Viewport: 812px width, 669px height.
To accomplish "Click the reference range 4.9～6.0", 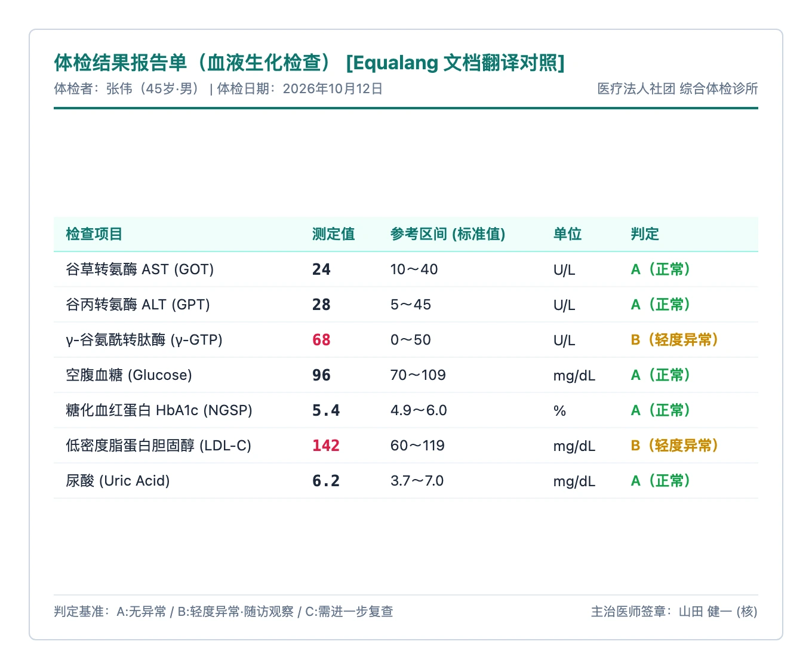I will pyautogui.click(x=419, y=410).
